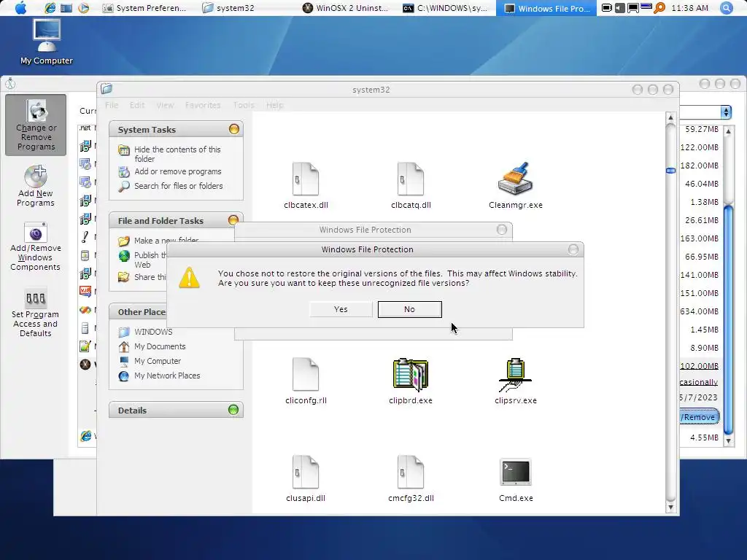Select the clbcatq.dll file icon
747x560 pixels.
pos(411,179)
